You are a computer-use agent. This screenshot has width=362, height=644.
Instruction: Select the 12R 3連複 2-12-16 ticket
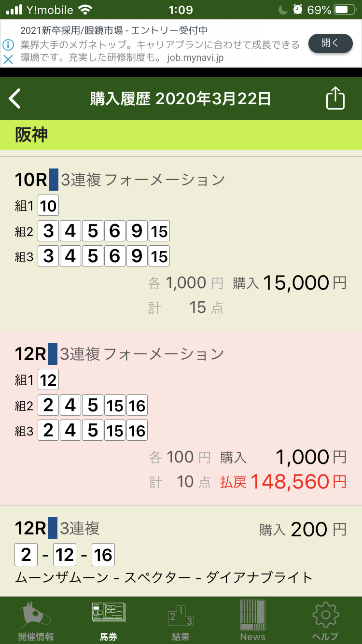pyautogui.click(x=65, y=555)
